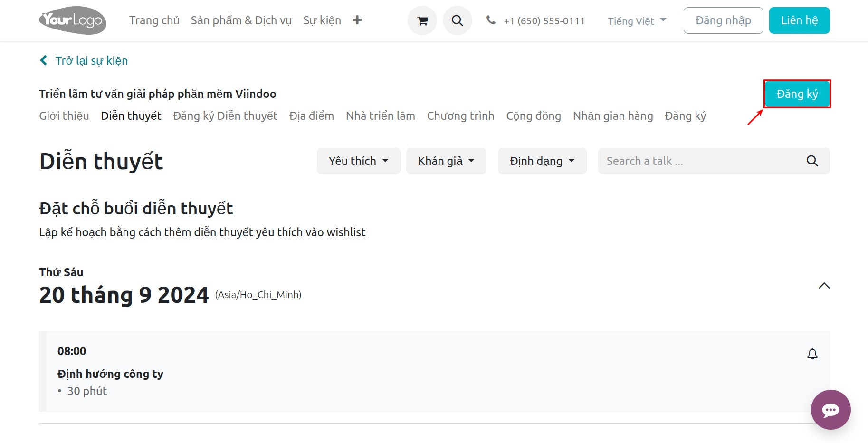Click back chevron beside Trở lại sự kiện
This screenshot has height=443, width=868.
click(x=43, y=60)
